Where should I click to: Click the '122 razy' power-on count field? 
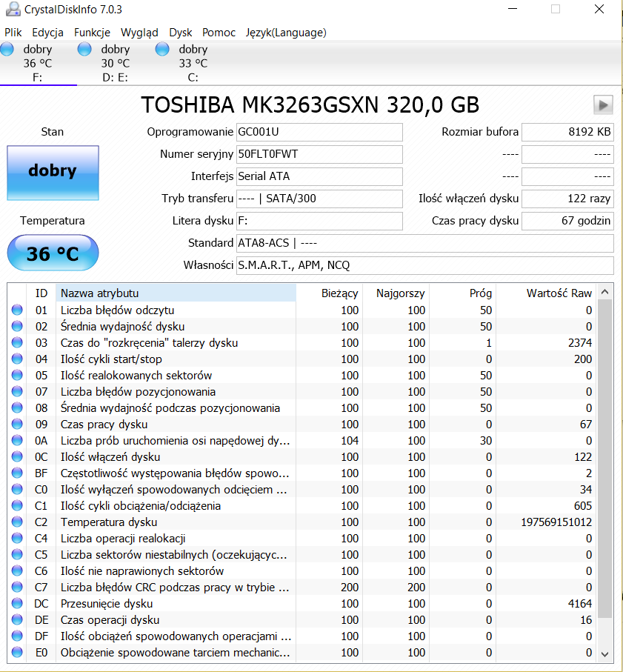point(567,199)
